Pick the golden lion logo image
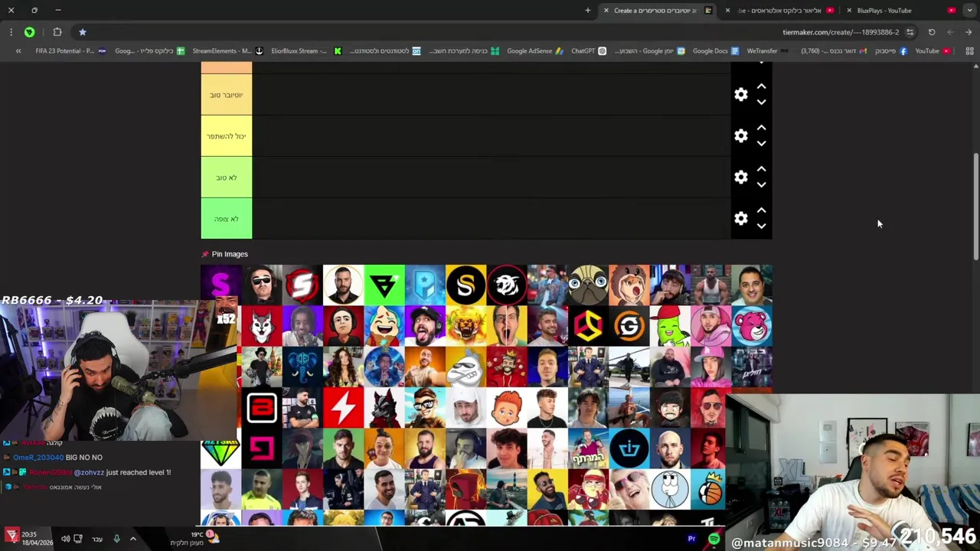980x551 pixels. click(x=465, y=326)
